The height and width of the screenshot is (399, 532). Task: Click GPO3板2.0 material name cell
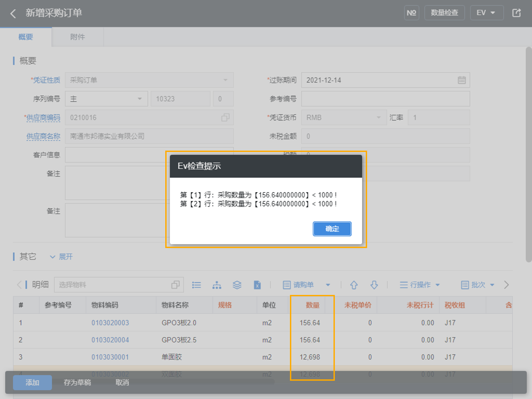[x=179, y=323]
